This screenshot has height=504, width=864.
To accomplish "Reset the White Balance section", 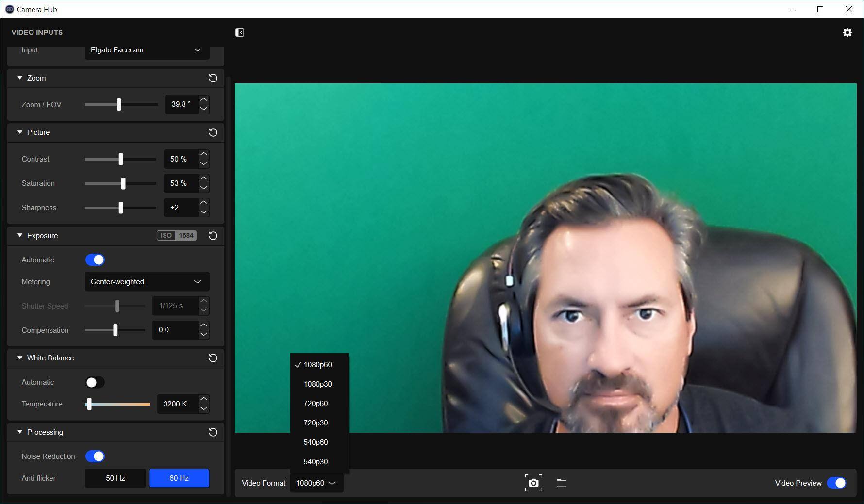I will click(213, 358).
